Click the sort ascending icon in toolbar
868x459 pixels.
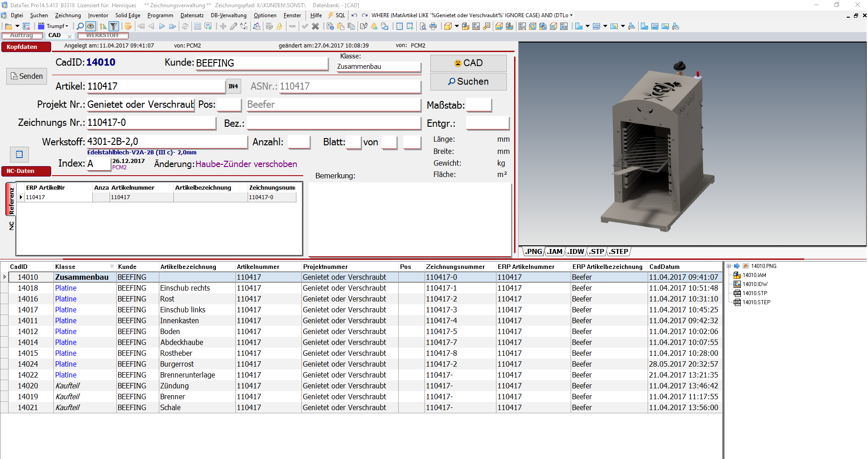pos(103,26)
